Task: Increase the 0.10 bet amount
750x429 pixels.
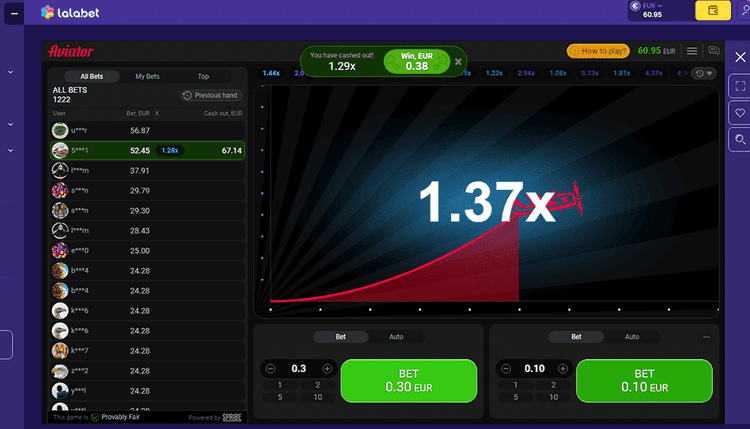Action: (563, 369)
